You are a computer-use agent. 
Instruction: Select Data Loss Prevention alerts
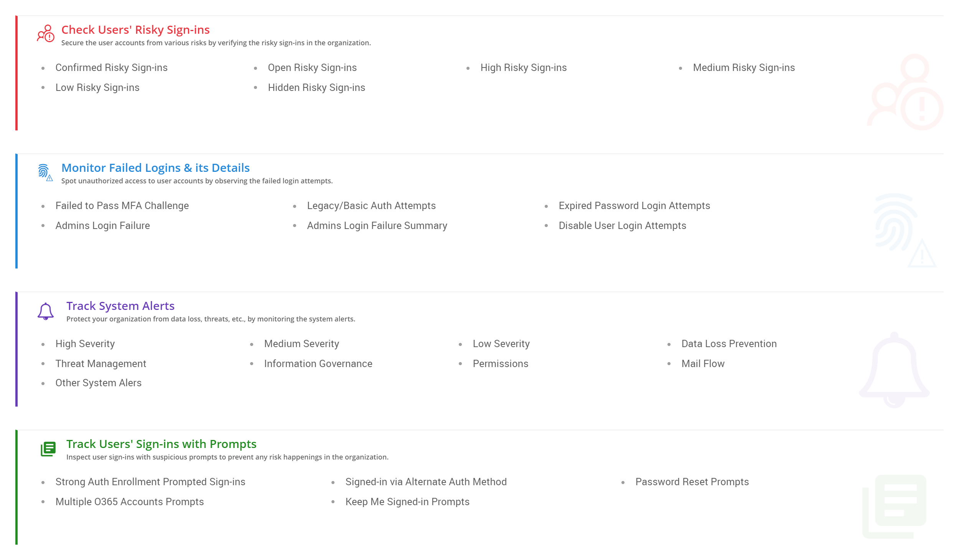click(x=728, y=344)
